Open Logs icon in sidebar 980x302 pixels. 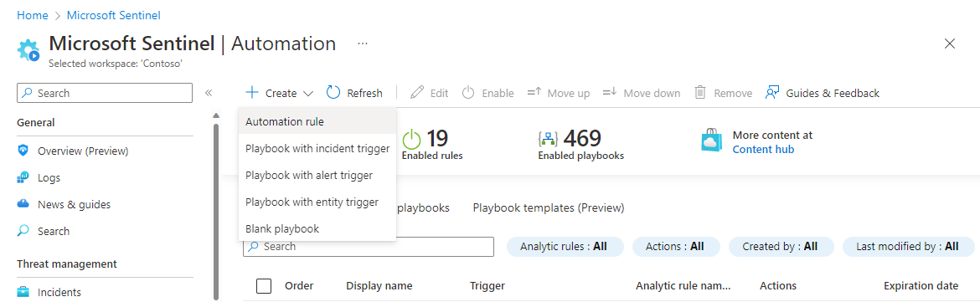click(x=23, y=178)
